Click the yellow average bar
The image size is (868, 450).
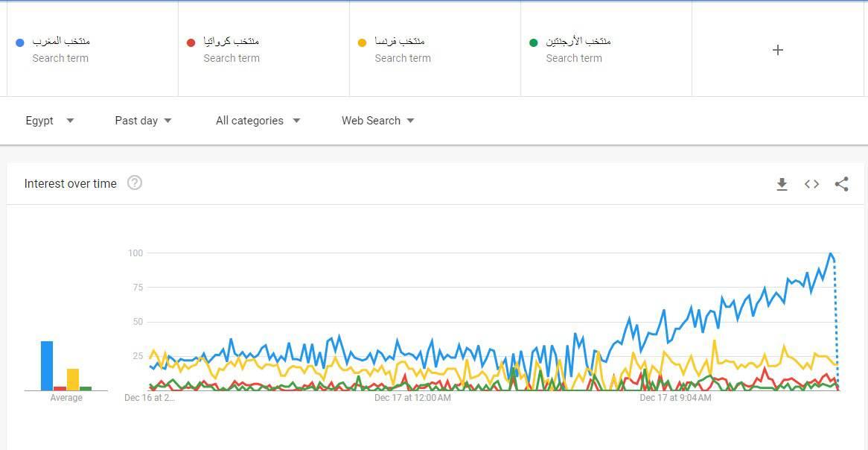73,378
